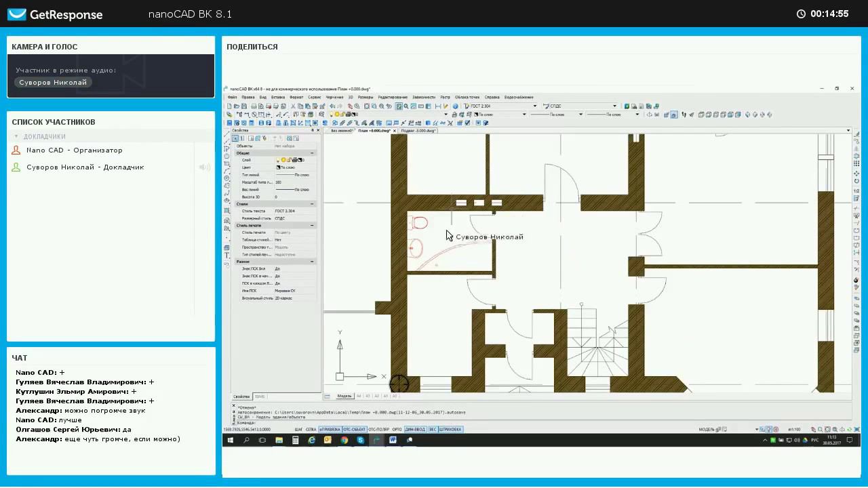
Task: Click the МОДЕЛЬ label in status bar
Action: pos(707,429)
